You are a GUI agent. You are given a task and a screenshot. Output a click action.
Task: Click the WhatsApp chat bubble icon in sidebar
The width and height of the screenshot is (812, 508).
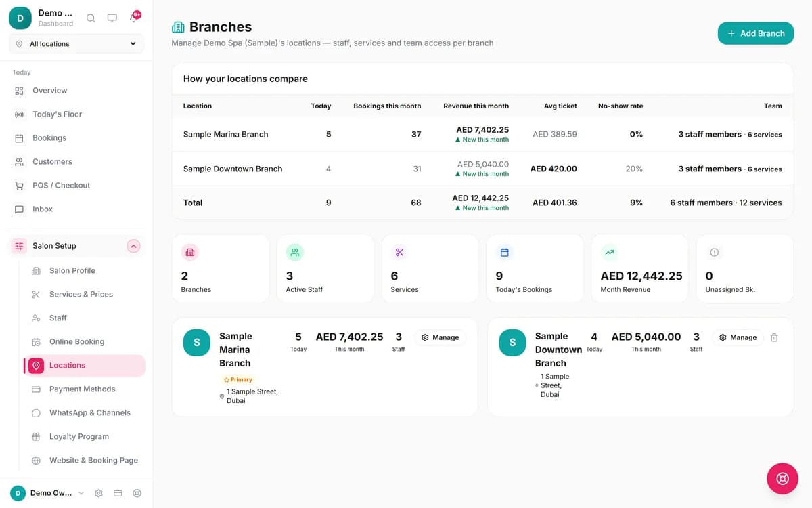pos(36,413)
